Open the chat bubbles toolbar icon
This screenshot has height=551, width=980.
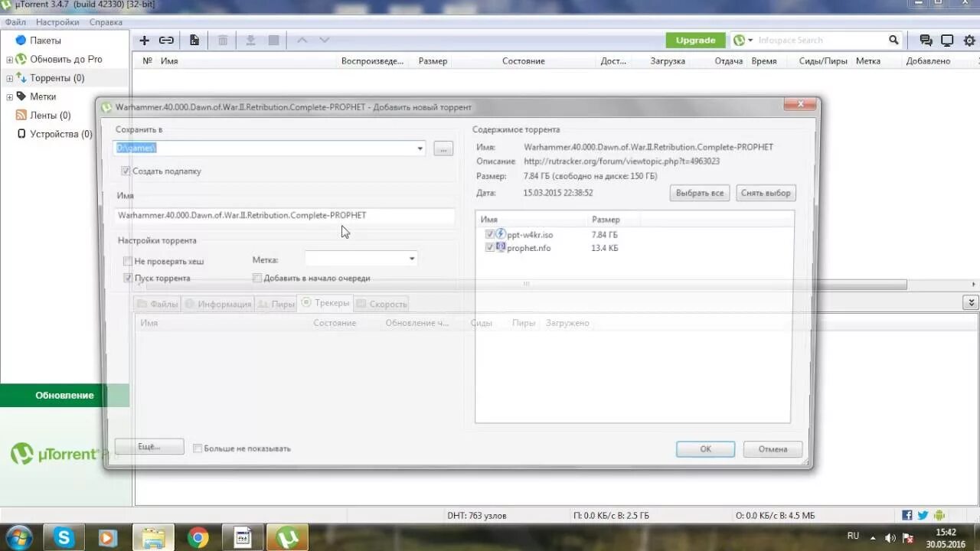926,41
